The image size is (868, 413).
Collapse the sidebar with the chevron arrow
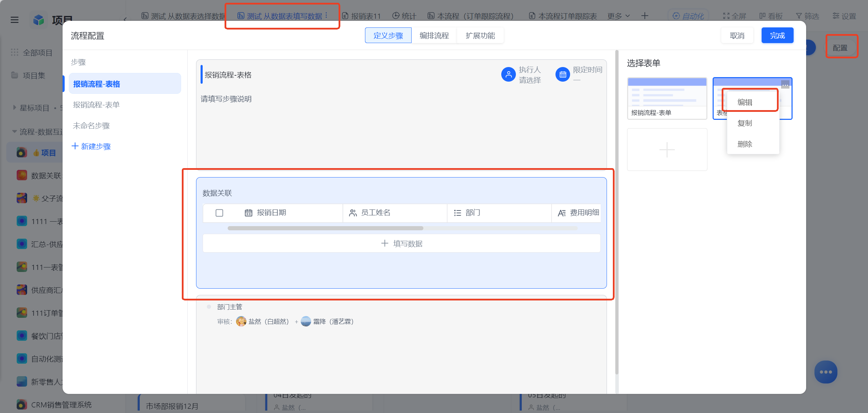[125, 20]
